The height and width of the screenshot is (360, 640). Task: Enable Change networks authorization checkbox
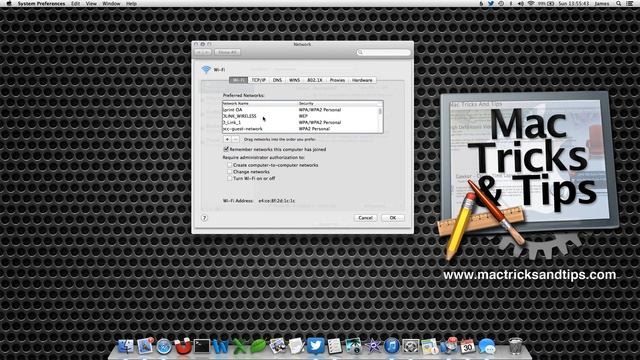click(230, 172)
